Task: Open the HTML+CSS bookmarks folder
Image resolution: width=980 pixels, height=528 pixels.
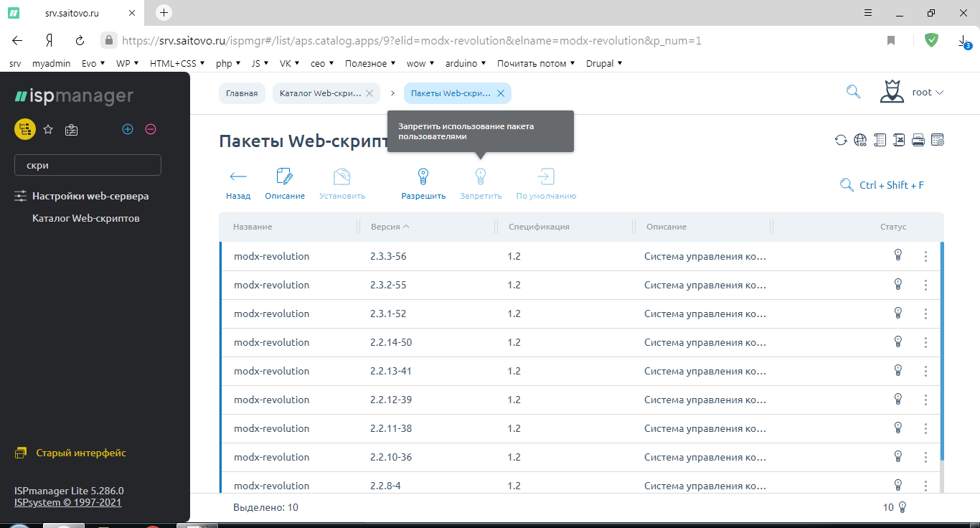Action: pos(177,63)
